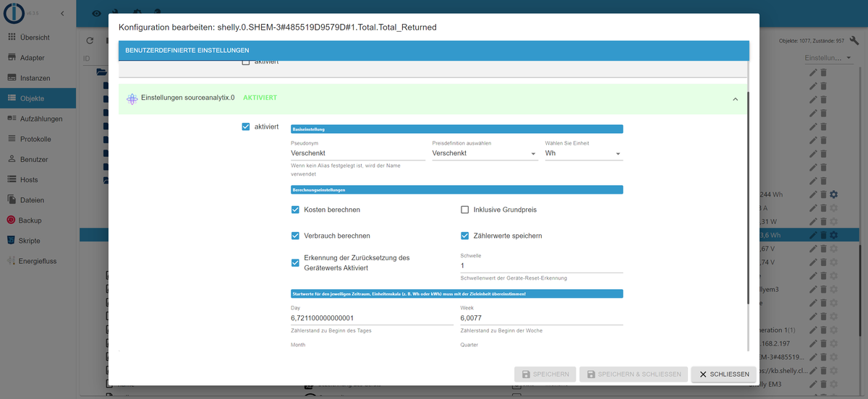Image resolution: width=868 pixels, height=399 pixels.
Task: Open Skripte in the sidebar
Action: (38, 241)
